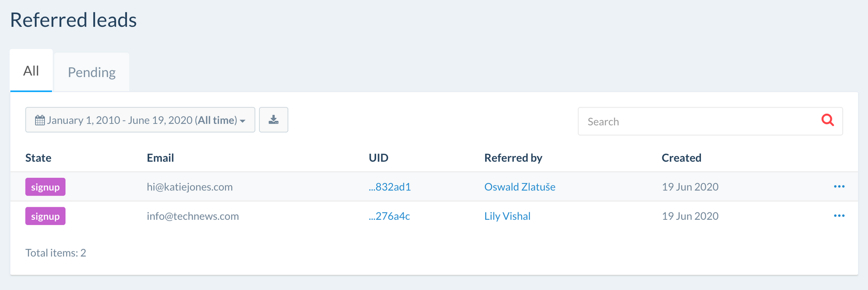Select the All tab
The width and height of the screenshot is (868, 290).
[x=31, y=71]
